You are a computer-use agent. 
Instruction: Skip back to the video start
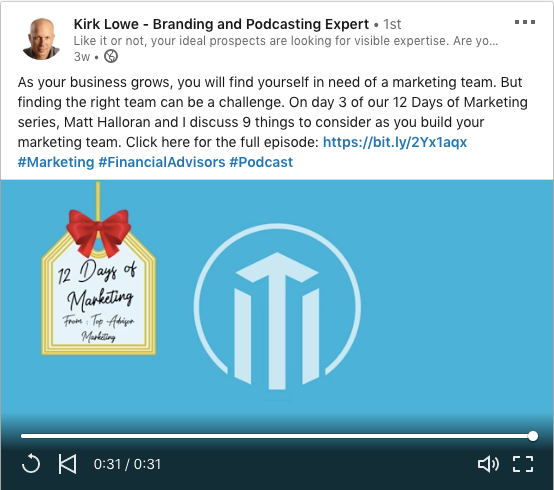67,464
